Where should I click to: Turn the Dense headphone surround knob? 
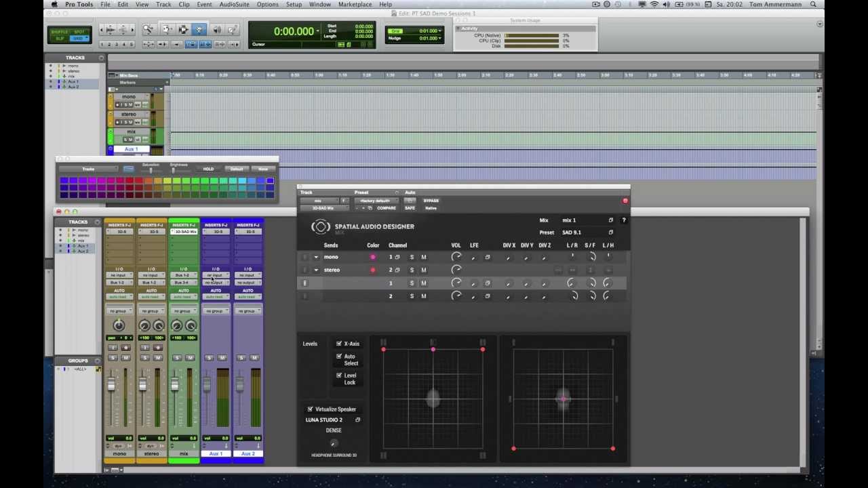click(x=333, y=443)
